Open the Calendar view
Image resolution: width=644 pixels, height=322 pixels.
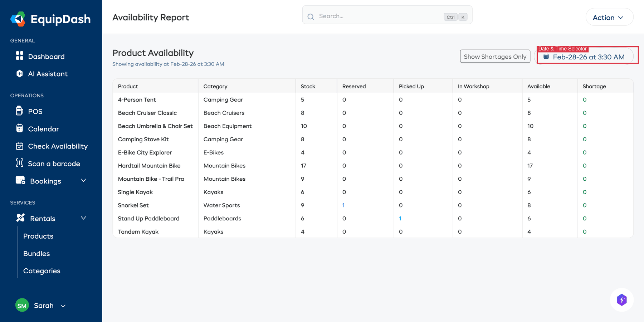(43, 129)
